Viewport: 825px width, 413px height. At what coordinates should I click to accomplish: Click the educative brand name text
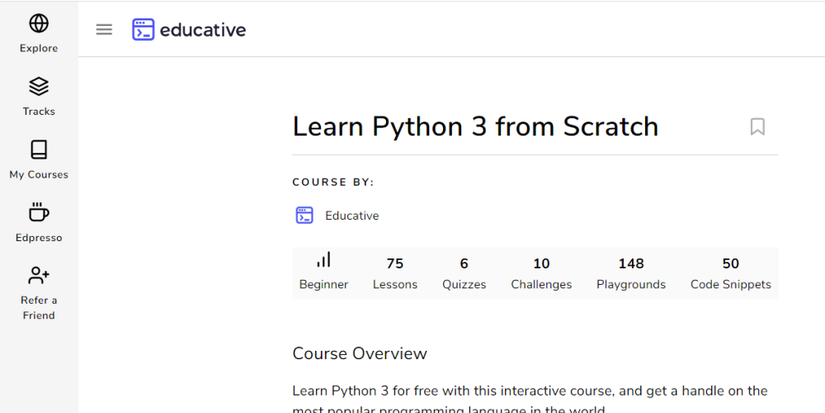click(x=203, y=30)
